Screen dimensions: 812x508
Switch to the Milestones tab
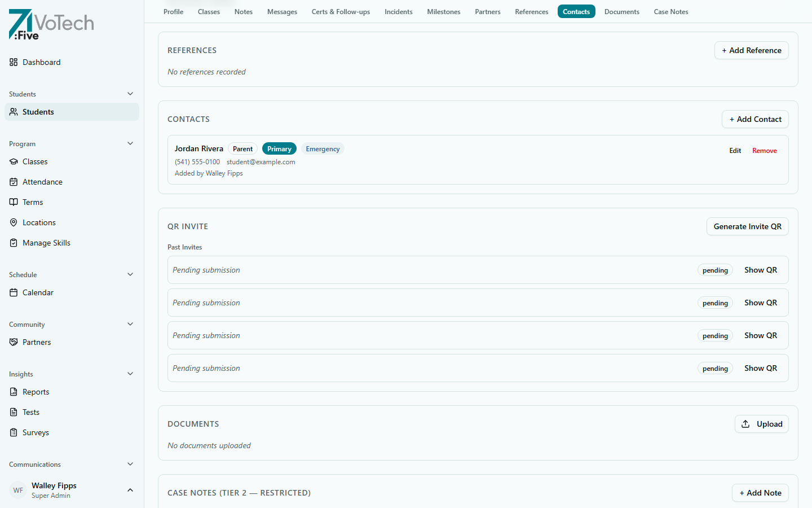click(444, 11)
